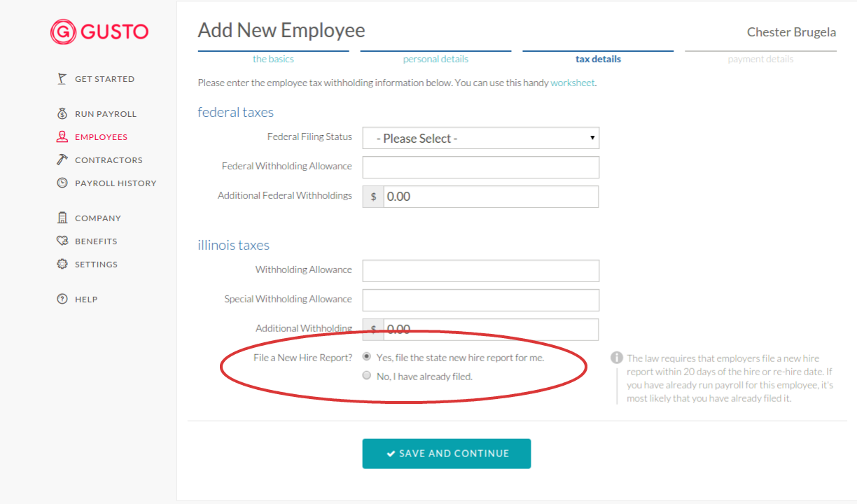Open the Settings gear icon
The image size is (857, 504).
pyautogui.click(x=62, y=264)
